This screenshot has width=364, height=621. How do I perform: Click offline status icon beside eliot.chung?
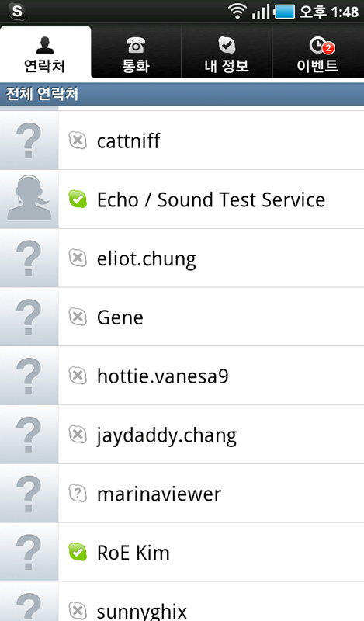click(78, 258)
